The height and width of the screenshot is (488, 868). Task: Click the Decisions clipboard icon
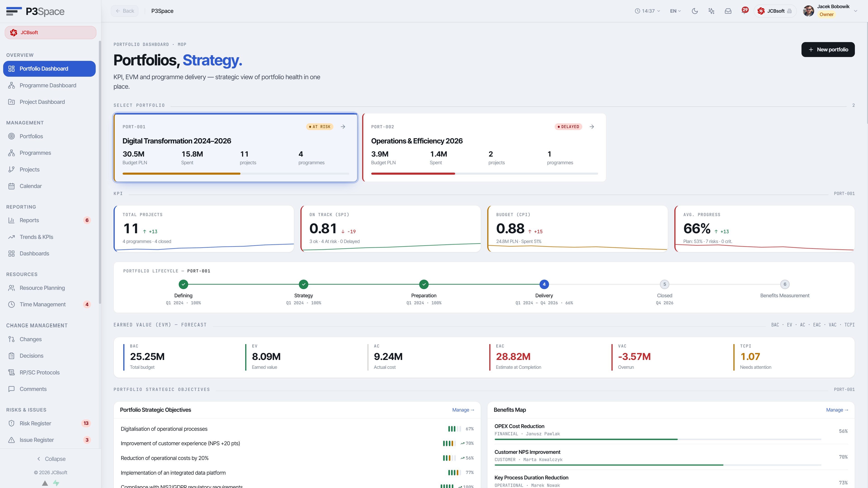click(12, 356)
